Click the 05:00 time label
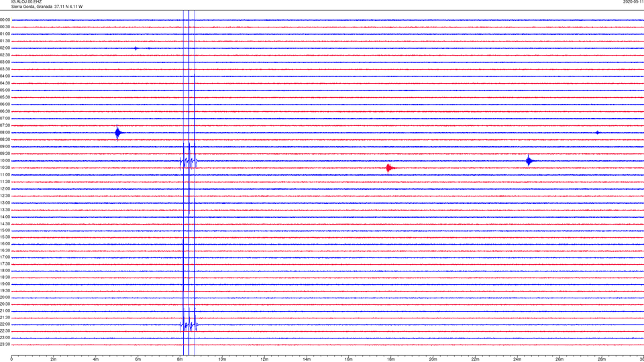This screenshot has height=362, width=644. [x=5, y=90]
